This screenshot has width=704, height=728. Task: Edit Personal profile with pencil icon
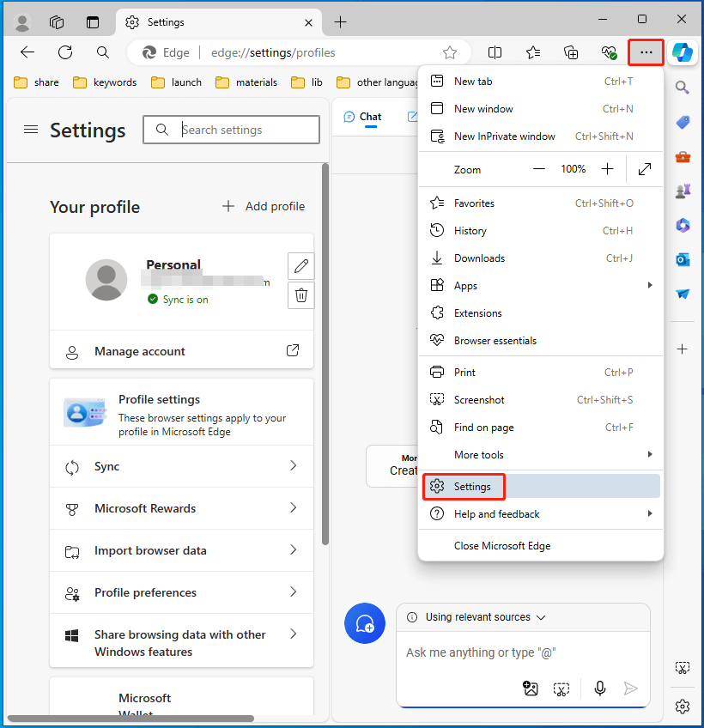[x=301, y=266]
